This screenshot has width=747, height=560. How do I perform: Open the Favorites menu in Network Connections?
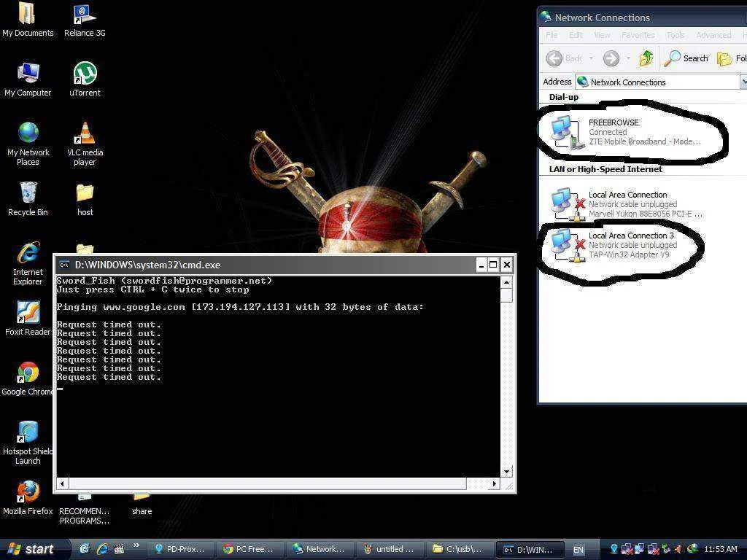(638, 35)
